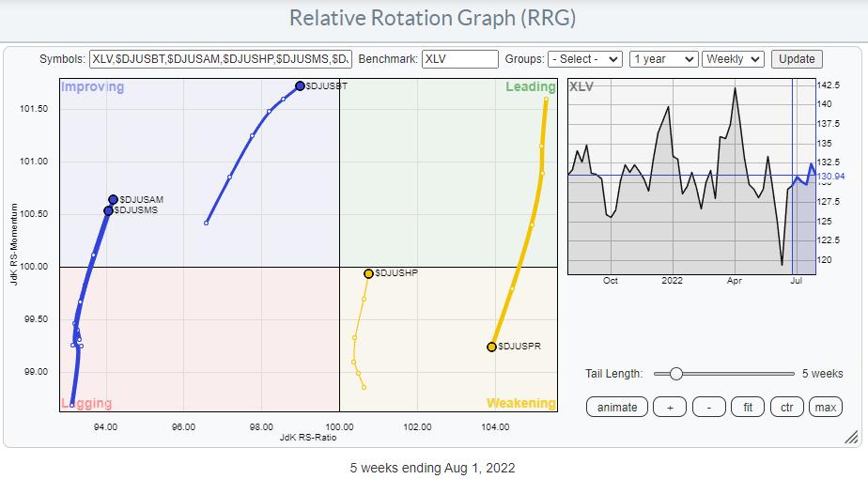Screen dimensions: 868x479
Task: Click the Symbols input field
Action: point(221,58)
